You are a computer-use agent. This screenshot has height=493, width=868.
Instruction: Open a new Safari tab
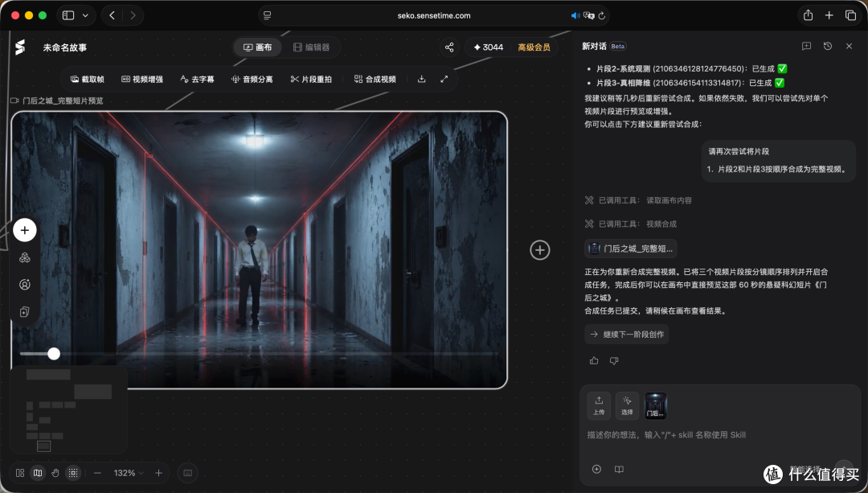point(829,15)
